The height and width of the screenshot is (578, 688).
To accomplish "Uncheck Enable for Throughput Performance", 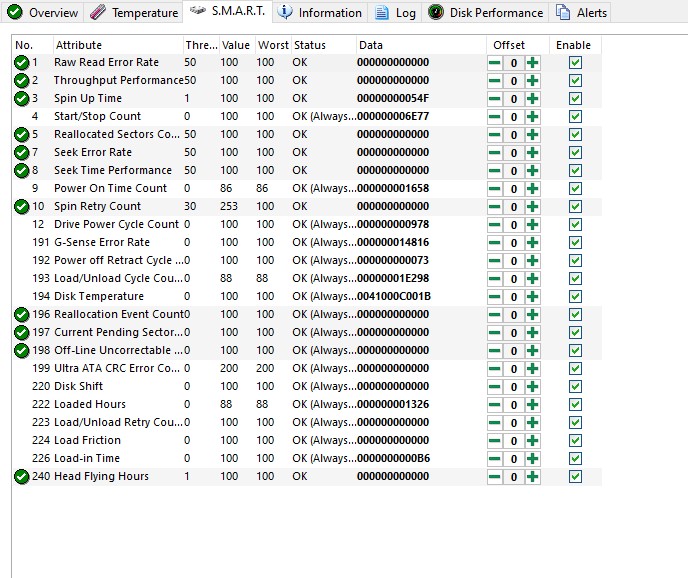I will tap(575, 81).
